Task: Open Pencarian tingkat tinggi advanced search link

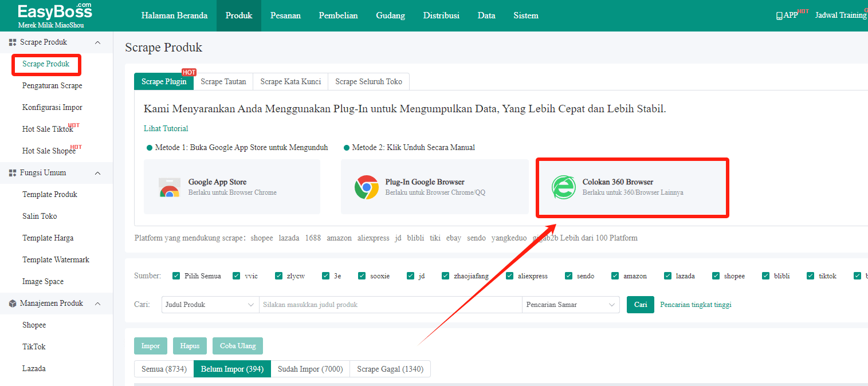Action: tap(696, 305)
